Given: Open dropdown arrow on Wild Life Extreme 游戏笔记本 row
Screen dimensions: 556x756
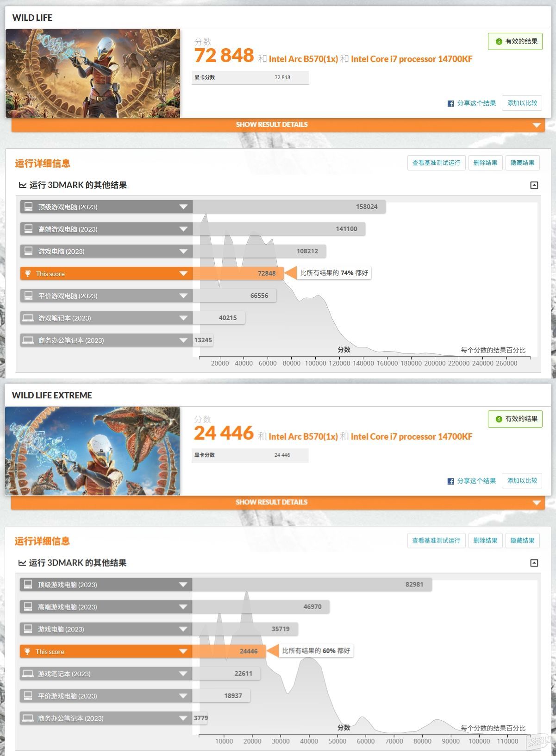Looking at the screenshot, I should click(183, 674).
